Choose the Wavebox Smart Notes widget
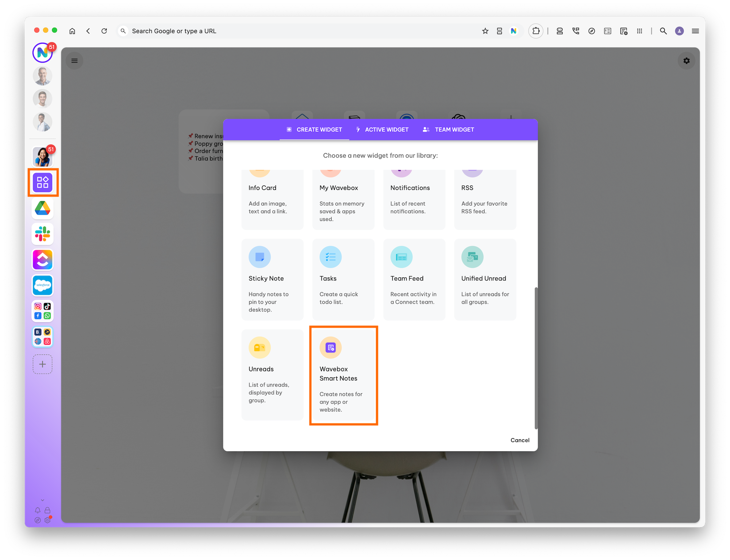Image resolution: width=730 pixels, height=560 pixels. point(343,375)
